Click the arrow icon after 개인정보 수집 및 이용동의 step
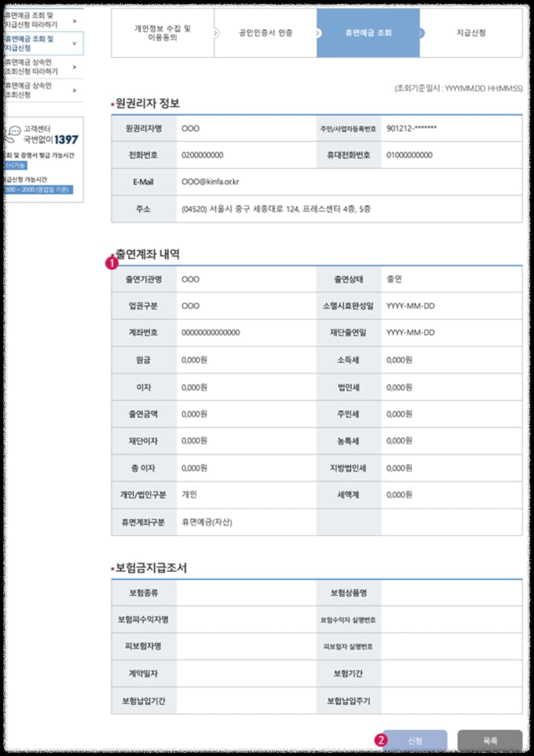This screenshot has width=534, height=756. [x=215, y=34]
